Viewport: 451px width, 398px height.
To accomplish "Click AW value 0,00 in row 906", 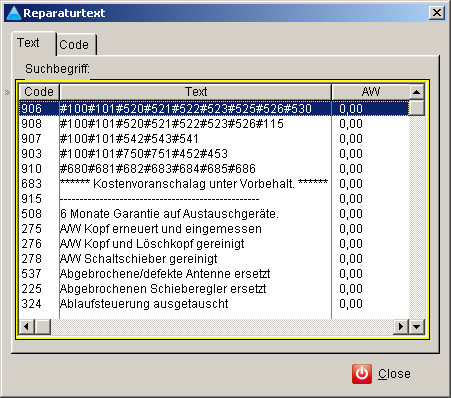I will (351, 109).
